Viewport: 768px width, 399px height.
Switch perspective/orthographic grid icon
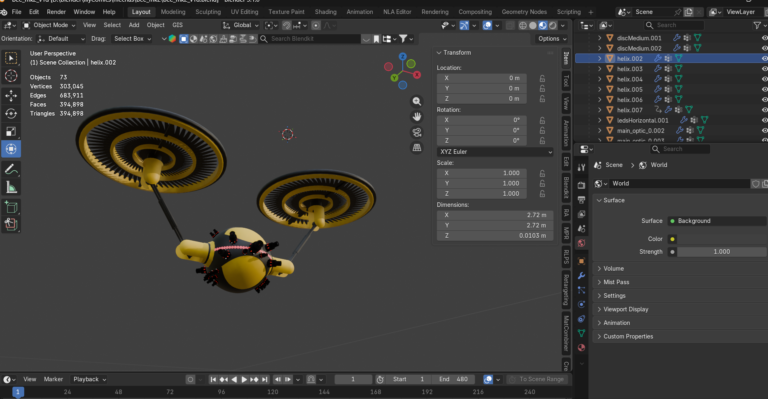click(x=417, y=147)
